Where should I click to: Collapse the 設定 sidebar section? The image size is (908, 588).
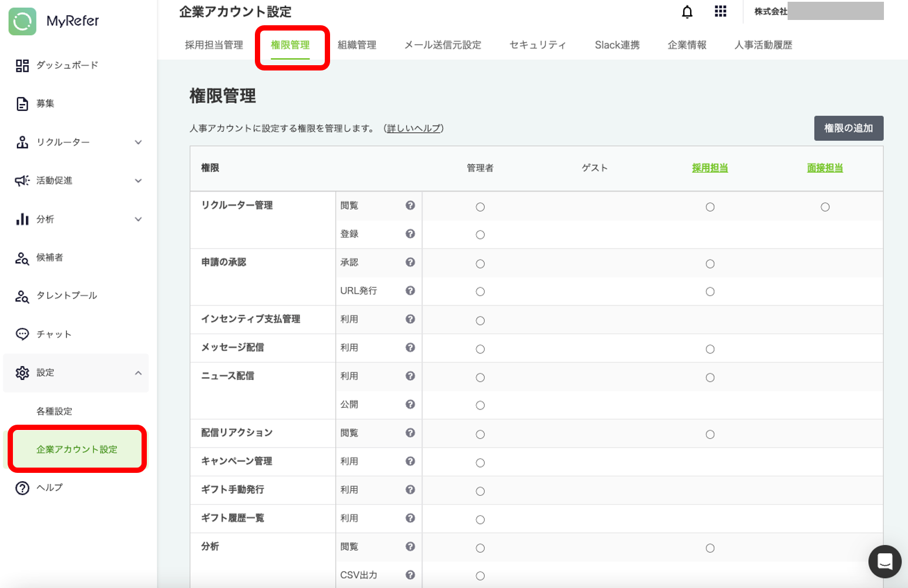tap(138, 373)
